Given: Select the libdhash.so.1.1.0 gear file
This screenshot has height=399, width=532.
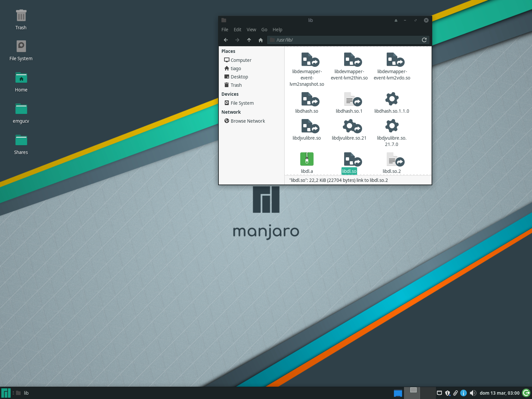Looking at the screenshot, I should click(x=392, y=99).
